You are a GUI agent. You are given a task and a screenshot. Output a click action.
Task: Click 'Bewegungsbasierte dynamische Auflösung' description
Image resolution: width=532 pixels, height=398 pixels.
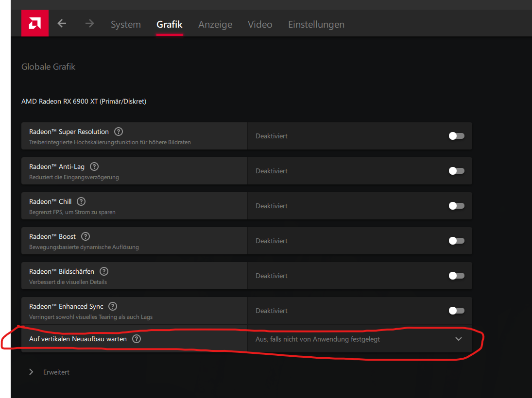(x=84, y=247)
